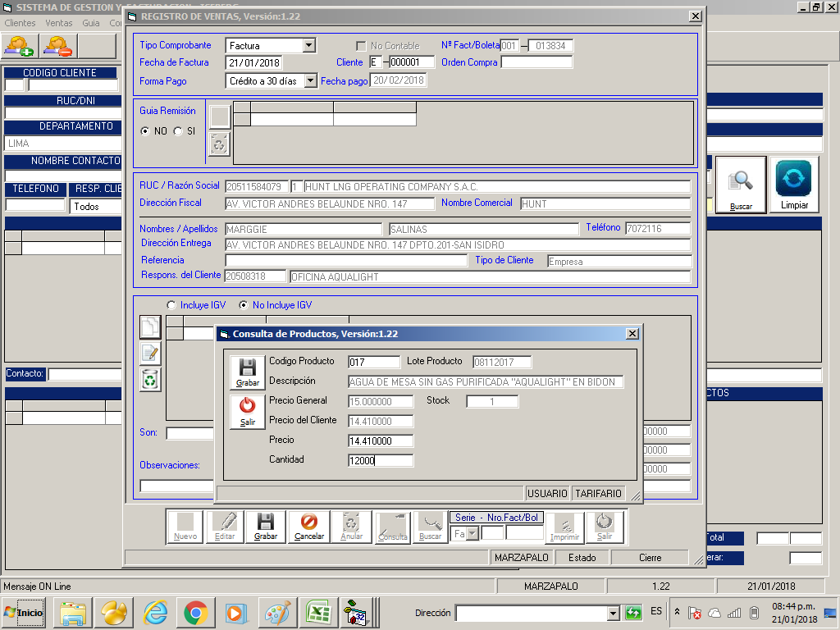
Task: Open the Dirección dropdown in the taskbar
Action: 612,613
